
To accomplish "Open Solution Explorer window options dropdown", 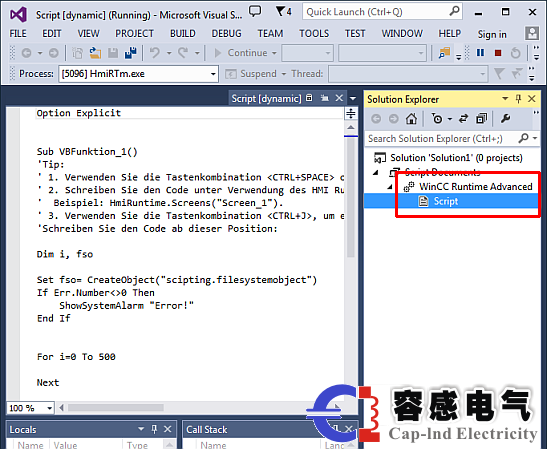I will click(x=505, y=99).
